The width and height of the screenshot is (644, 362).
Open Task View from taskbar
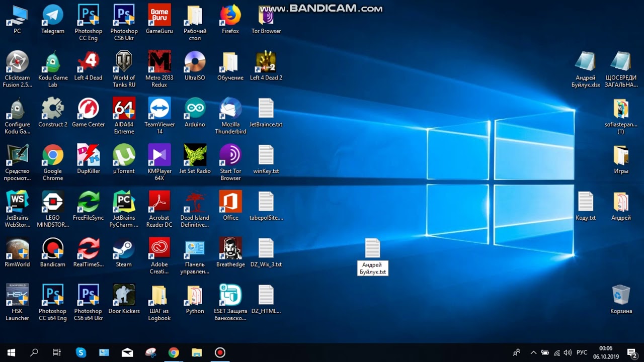click(57, 352)
